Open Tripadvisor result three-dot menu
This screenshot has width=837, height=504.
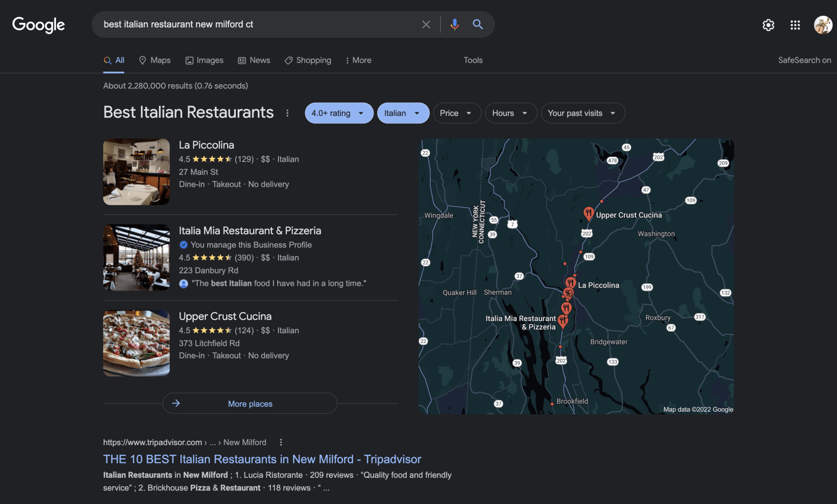[x=281, y=442]
